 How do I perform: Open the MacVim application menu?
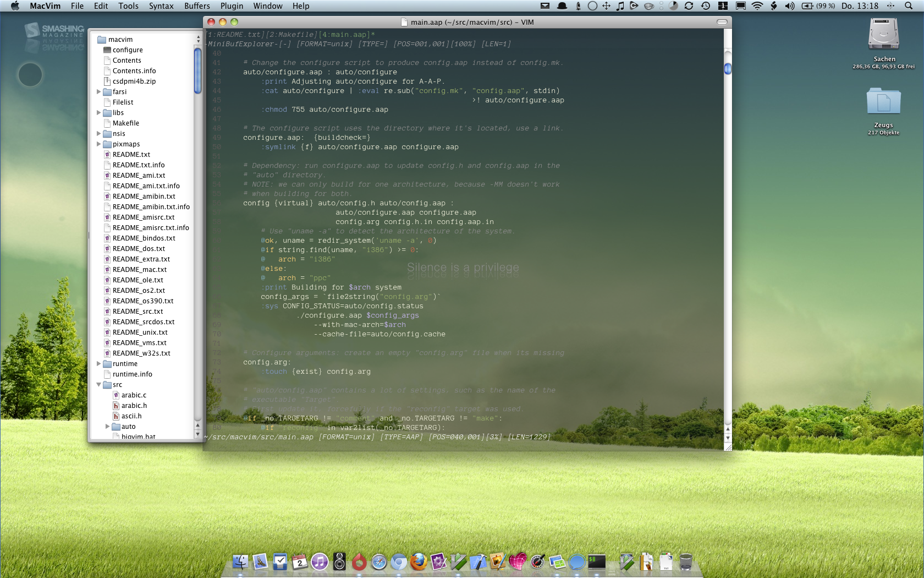(x=45, y=6)
